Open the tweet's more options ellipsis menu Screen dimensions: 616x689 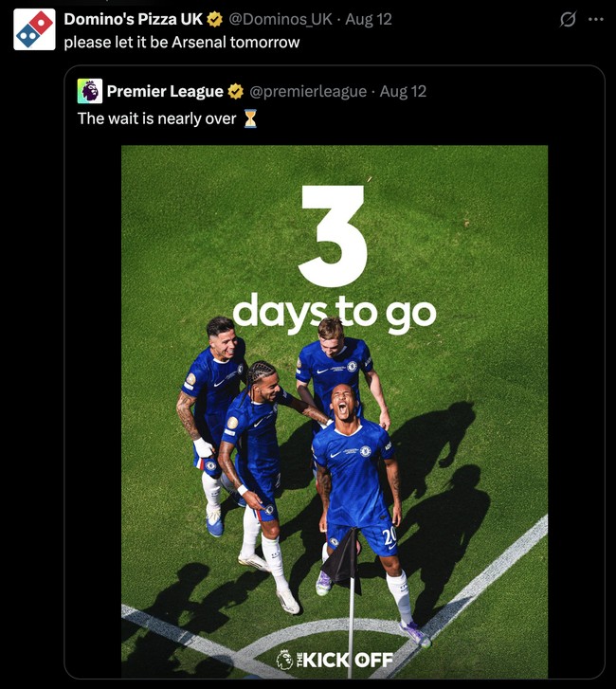pos(594,19)
